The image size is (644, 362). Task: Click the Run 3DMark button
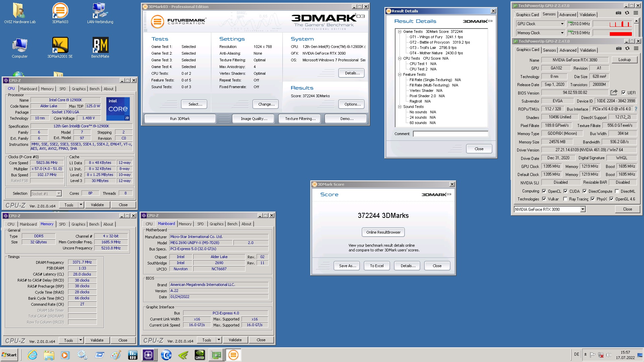180,119
